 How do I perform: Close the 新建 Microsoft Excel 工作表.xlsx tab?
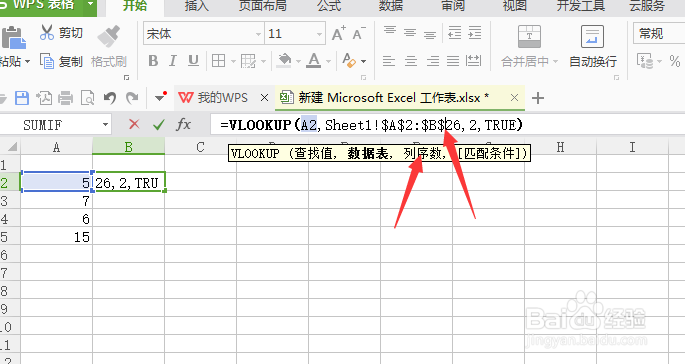click(515, 97)
